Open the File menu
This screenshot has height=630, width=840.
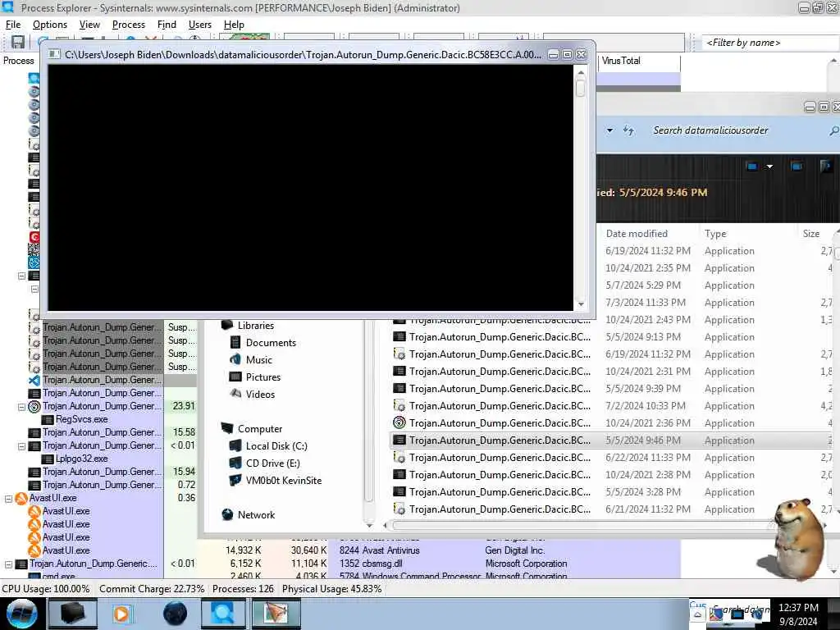(x=13, y=25)
